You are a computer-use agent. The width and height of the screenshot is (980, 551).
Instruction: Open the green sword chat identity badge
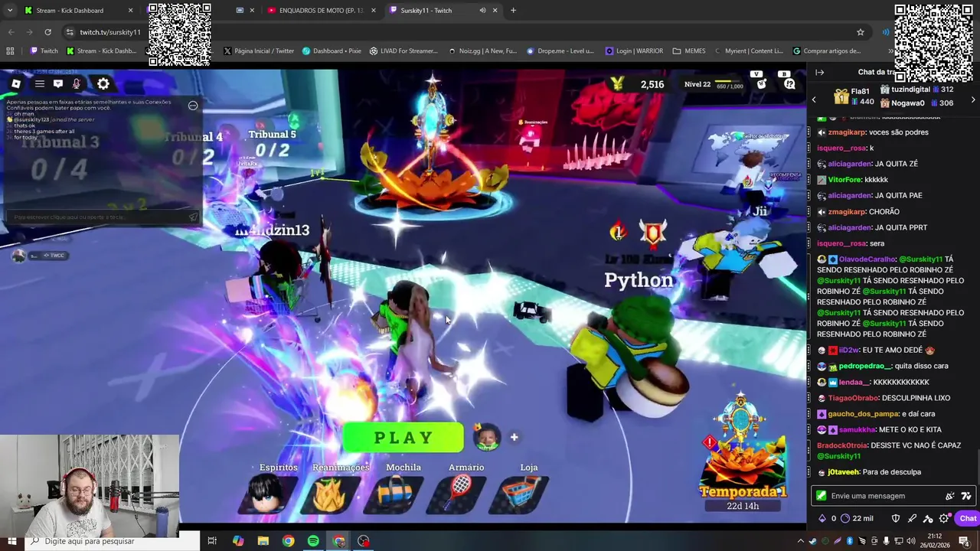point(821,496)
